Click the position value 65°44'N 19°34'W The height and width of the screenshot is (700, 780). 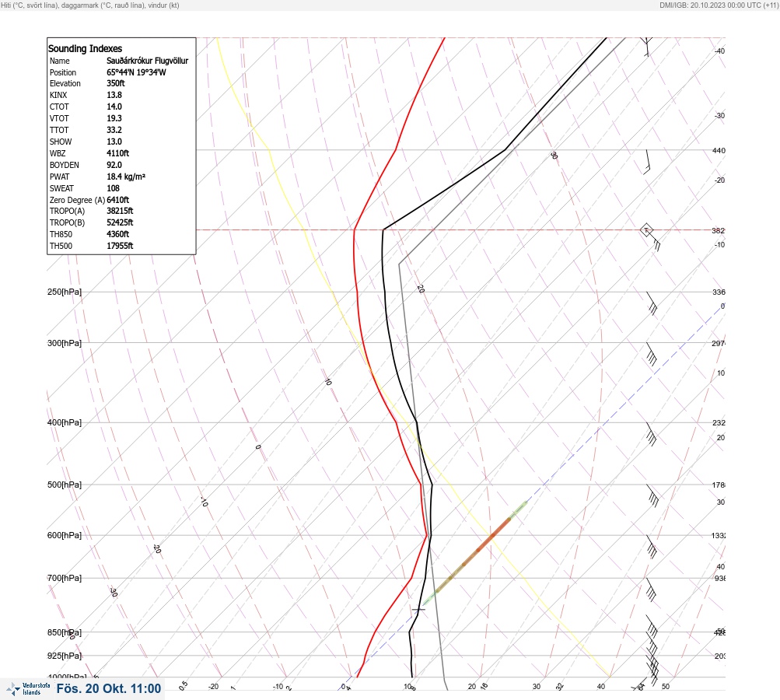136,72
